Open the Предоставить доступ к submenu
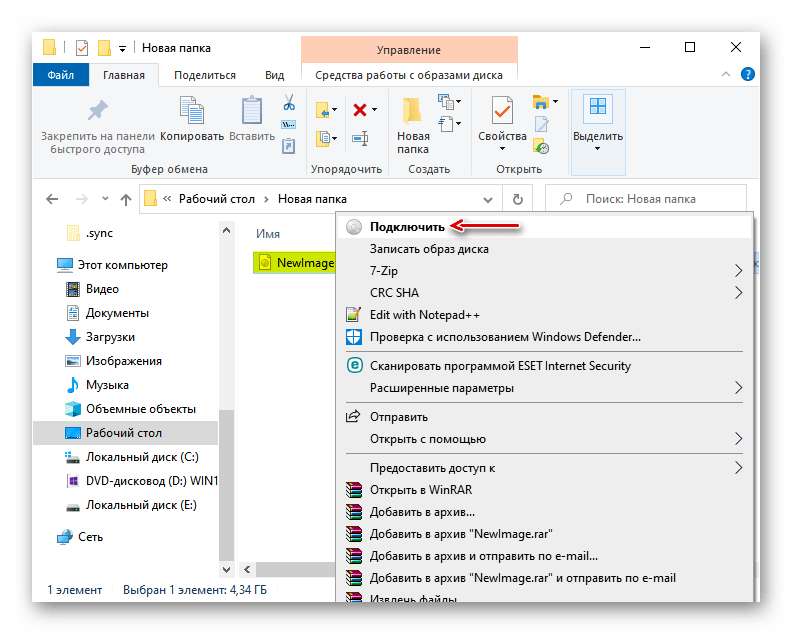The height and width of the screenshot is (634, 792). [x=544, y=468]
